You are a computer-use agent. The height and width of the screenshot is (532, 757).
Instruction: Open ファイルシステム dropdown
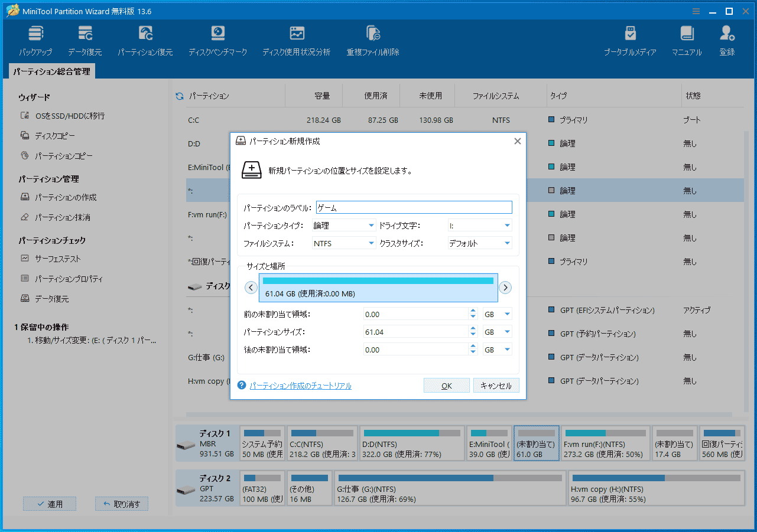(x=344, y=243)
